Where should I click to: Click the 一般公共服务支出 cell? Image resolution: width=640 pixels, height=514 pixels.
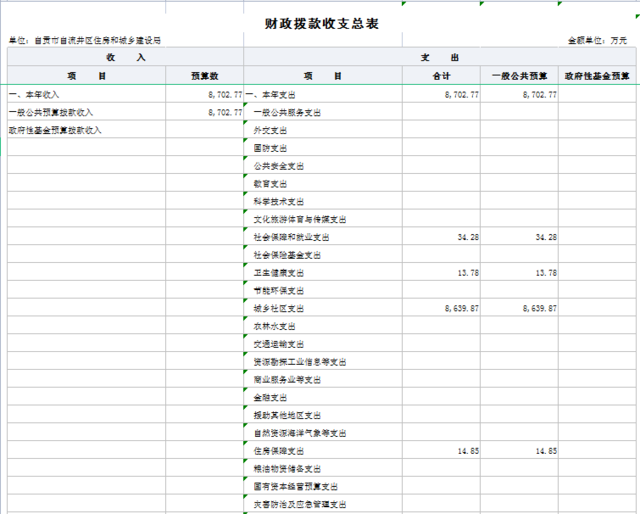287,112
